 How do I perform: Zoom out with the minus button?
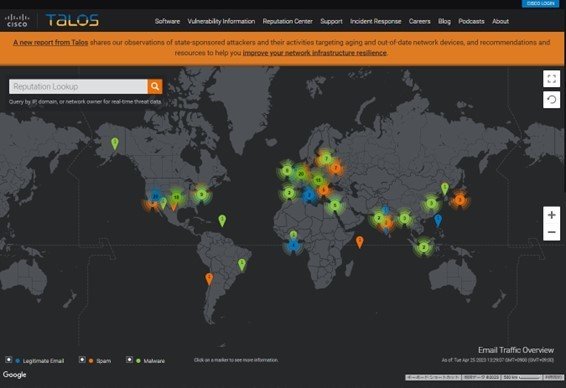[x=551, y=232]
